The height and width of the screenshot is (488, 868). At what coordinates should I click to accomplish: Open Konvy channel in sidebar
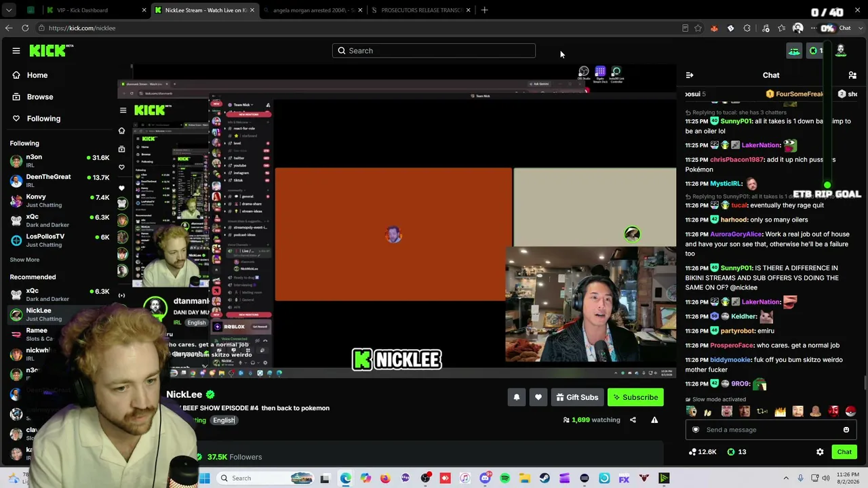(60, 201)
